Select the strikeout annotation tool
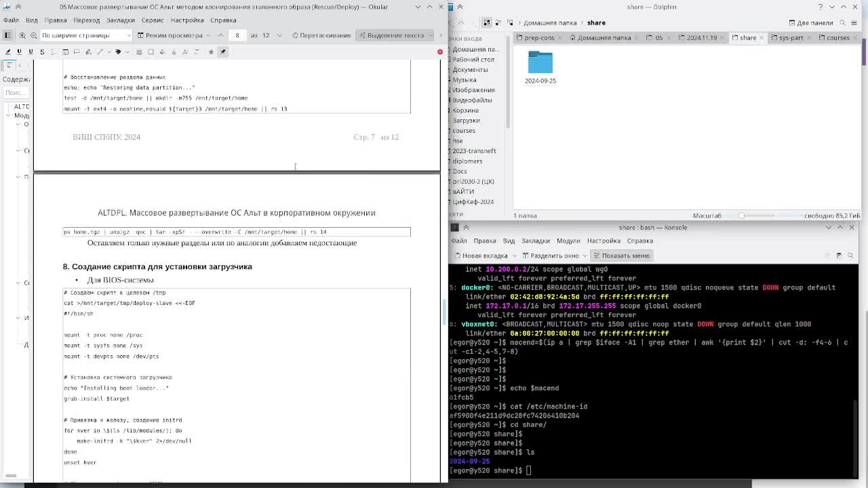This screenshot has height=488, width=868. (42, 52)
